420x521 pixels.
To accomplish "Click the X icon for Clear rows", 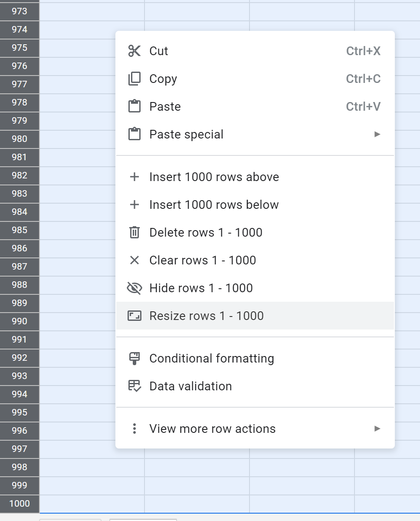I will (135, 260).
